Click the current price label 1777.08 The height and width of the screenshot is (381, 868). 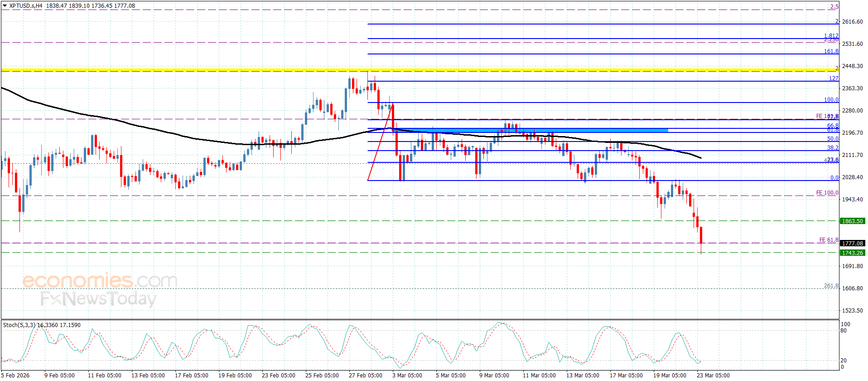point(852,244)
